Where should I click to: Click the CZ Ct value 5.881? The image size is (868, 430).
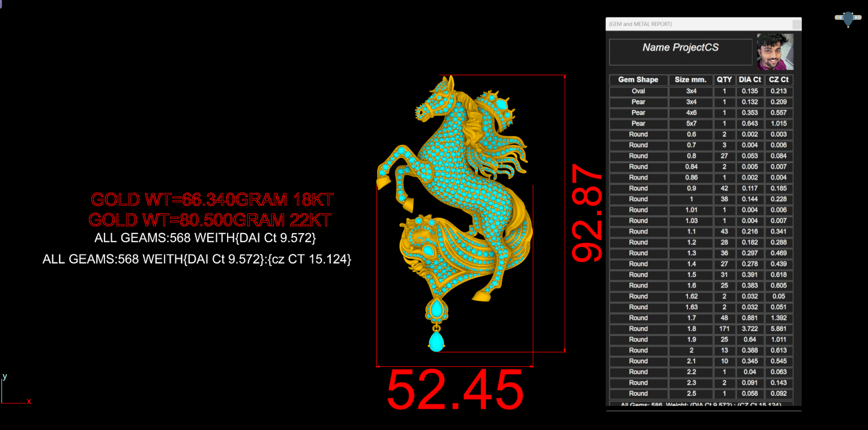pos(779,329)
